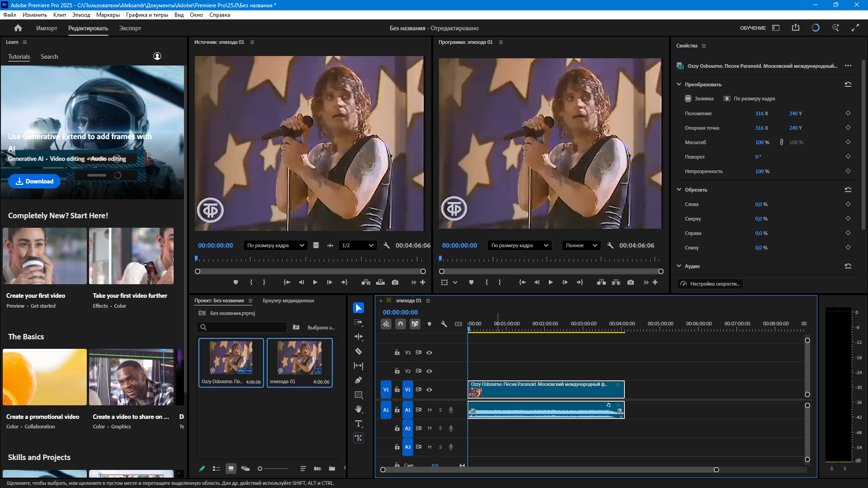Click Source monitor time ruler playhead

tap(196, 258)
